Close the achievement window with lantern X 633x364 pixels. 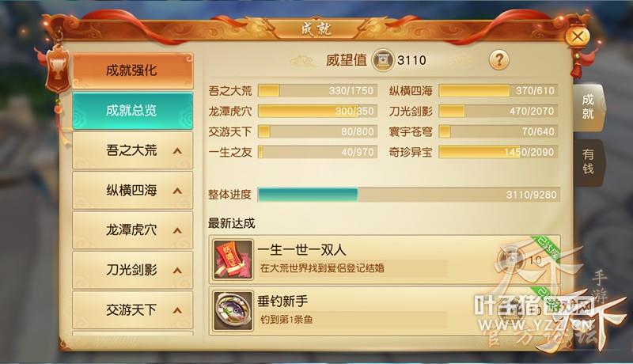click(x=578, y=37)
